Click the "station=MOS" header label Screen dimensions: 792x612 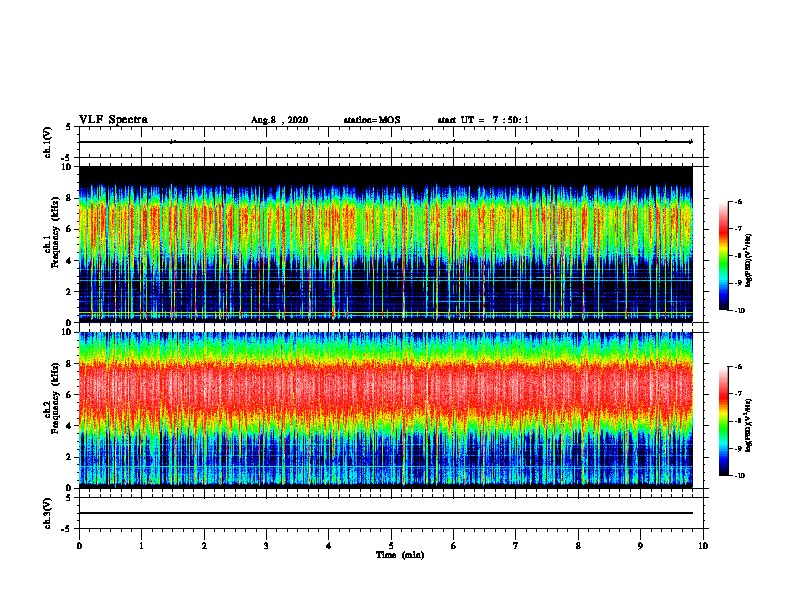pyautogui.click(x=372, y=120)
